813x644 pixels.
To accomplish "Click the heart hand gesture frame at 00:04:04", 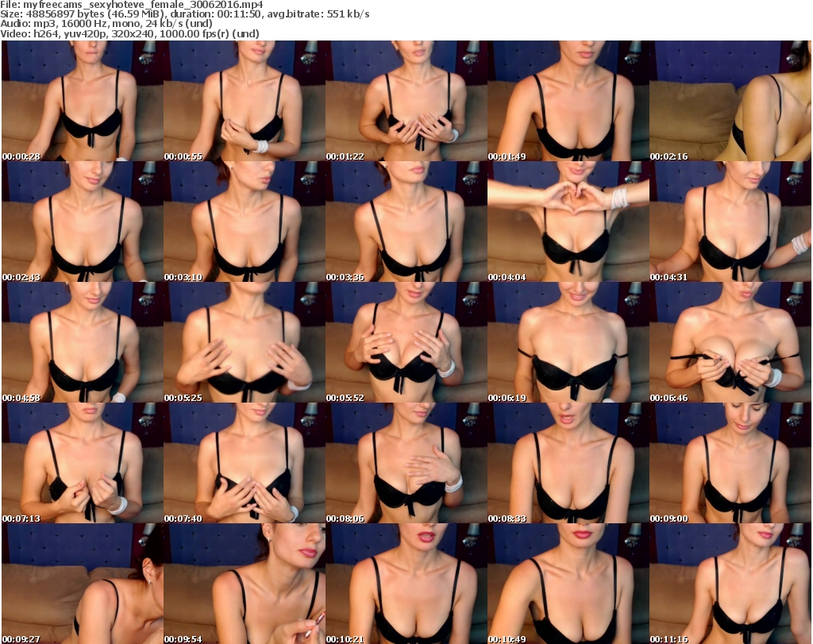I will (568, 222).
